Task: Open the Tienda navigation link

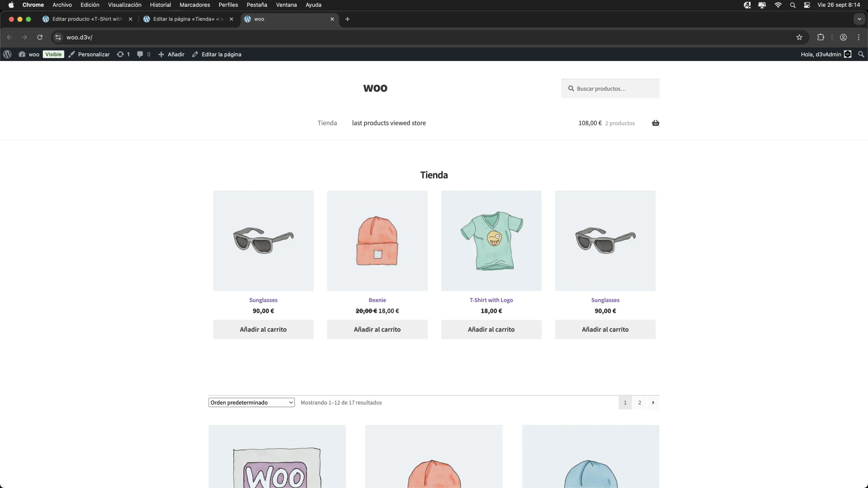Action: 327,123
